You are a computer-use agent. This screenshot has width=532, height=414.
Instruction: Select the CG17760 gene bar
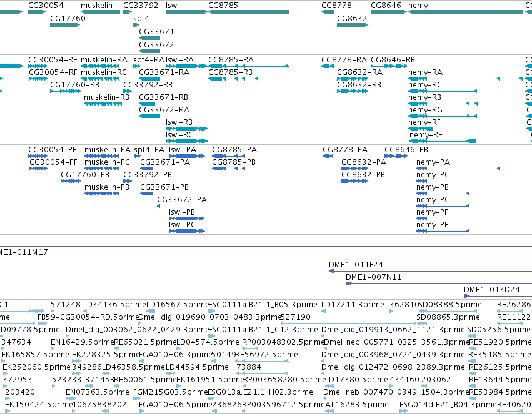65,25
